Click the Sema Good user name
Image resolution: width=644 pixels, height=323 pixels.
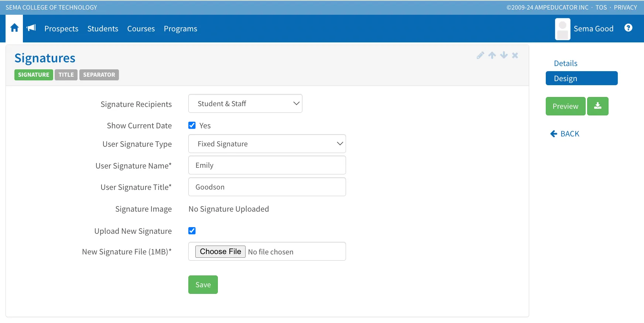click(593, 29)
